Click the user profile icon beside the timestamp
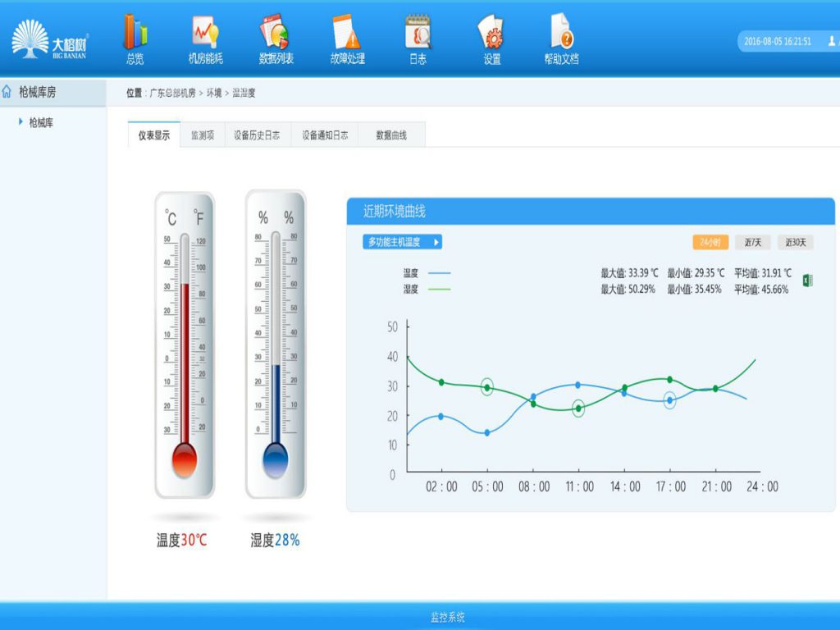Viewport: 840px width, 630px height. (832, 41)
